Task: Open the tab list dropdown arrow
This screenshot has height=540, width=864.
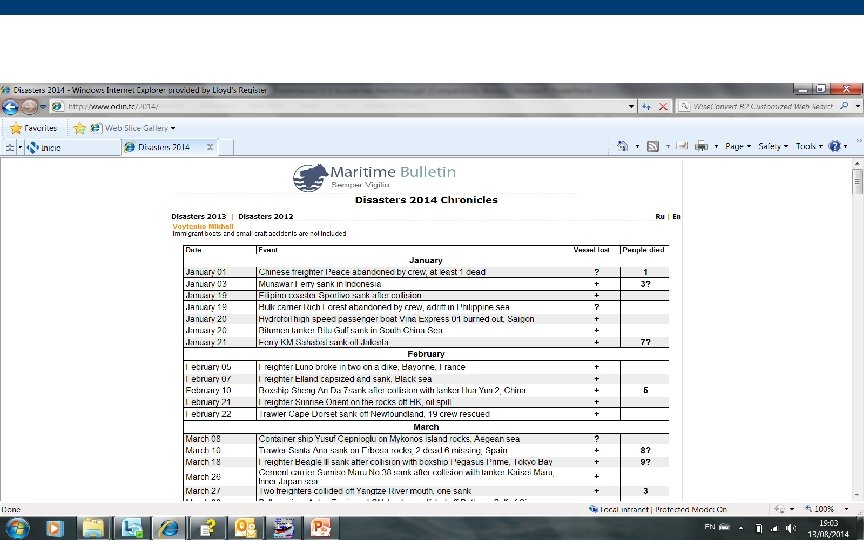Action: tap(20, 147)
